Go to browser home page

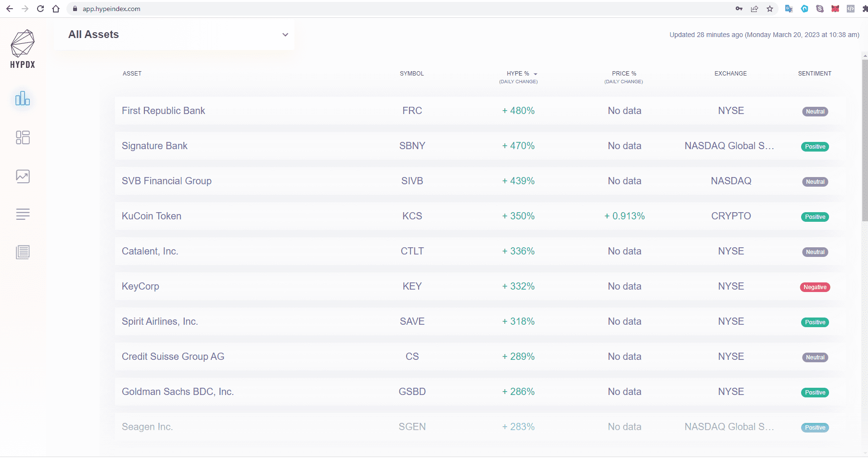point(56,9)
